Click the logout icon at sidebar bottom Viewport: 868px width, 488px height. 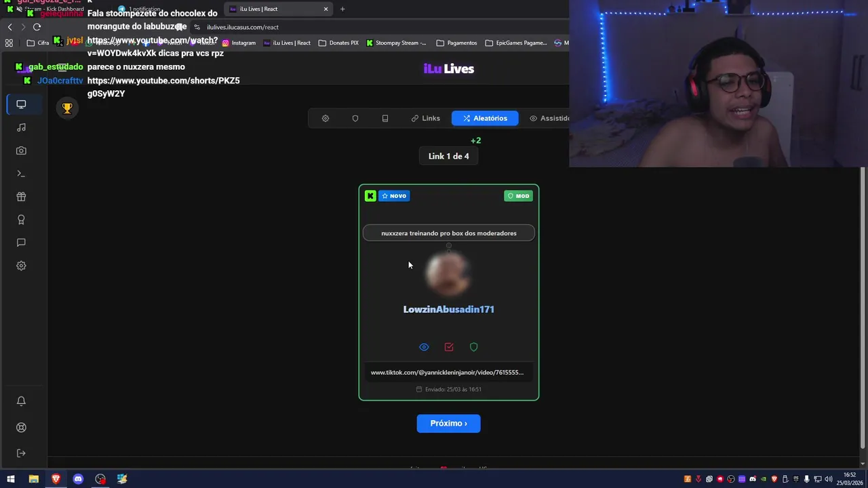pos(21,453)
